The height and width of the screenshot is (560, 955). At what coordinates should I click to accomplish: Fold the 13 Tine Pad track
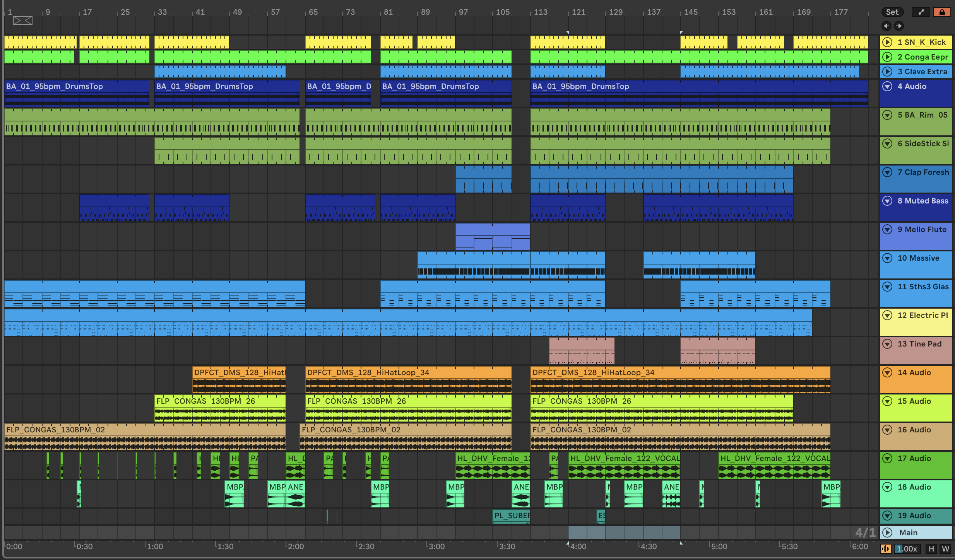[887, 344]
